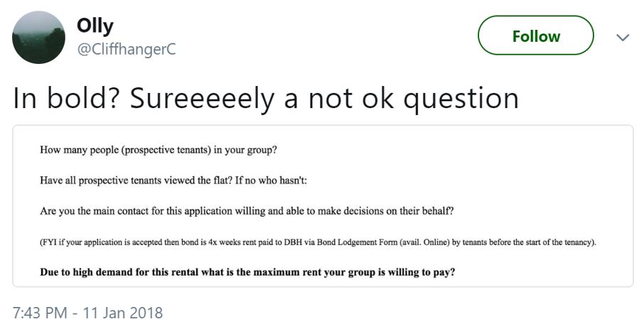Open the Olly display name link

pyautogui.click(x=95, y=26)
